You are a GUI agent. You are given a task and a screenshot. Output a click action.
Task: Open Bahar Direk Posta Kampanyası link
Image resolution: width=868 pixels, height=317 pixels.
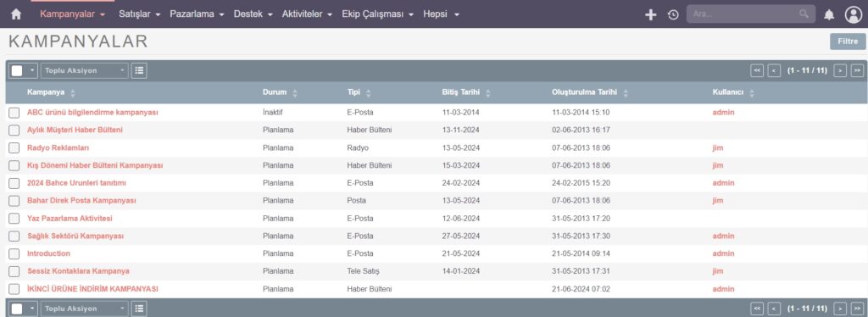click(81, 201)
